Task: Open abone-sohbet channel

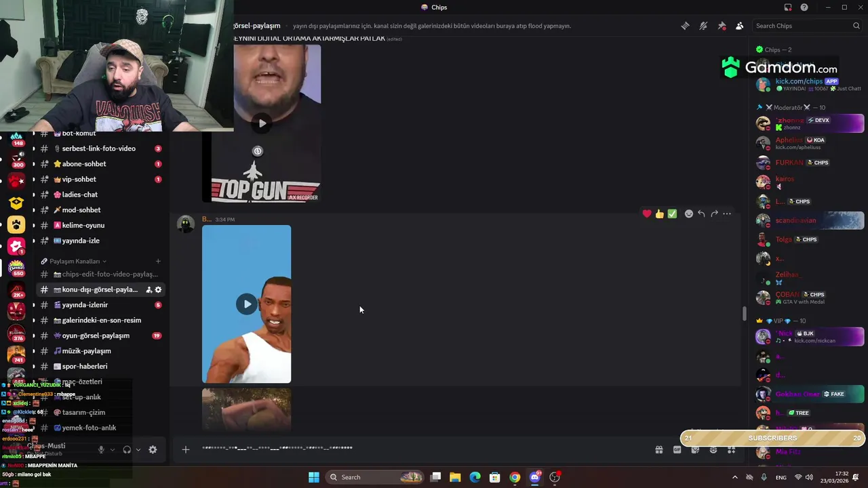Action: [x=100, y=164]
